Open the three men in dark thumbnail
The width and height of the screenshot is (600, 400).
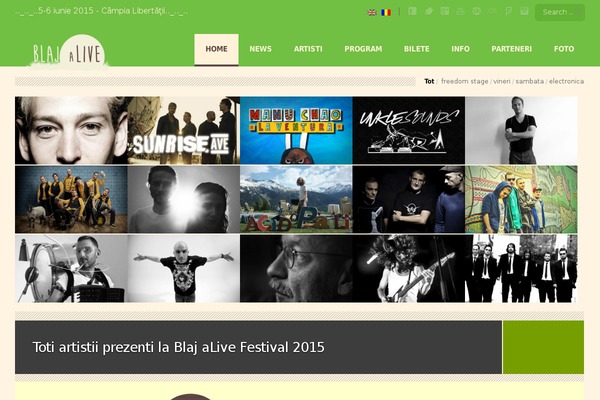pyautogui.click(x=409, y=199)
